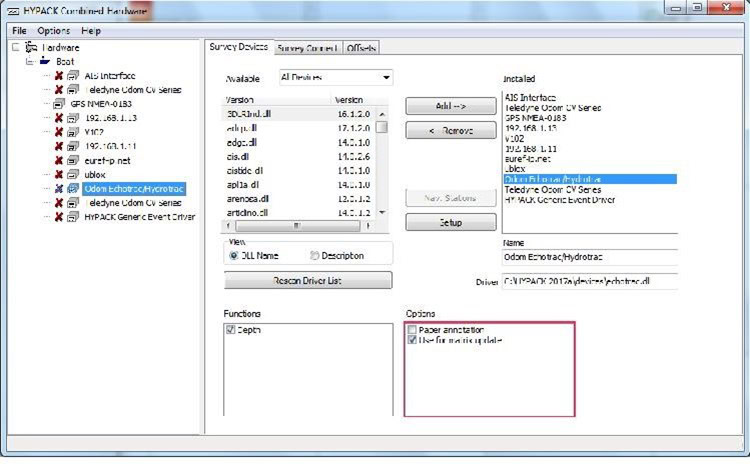Select GPS NMEA-0183 in the Installed list
Screen dimensions: 750x471
[535, 118]
